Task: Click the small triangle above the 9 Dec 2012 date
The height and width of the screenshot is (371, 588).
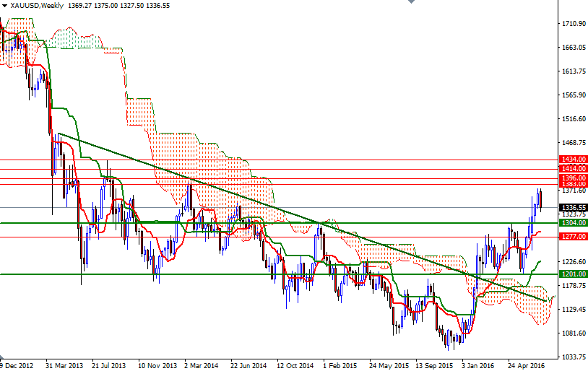Action: tap(2, 357)
